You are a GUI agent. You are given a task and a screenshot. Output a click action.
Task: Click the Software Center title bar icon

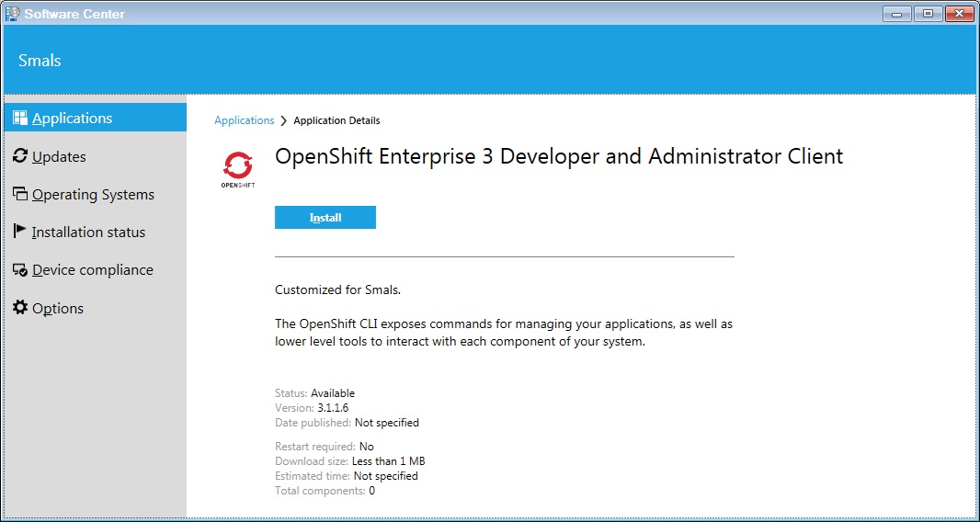(x=13, y=13)
